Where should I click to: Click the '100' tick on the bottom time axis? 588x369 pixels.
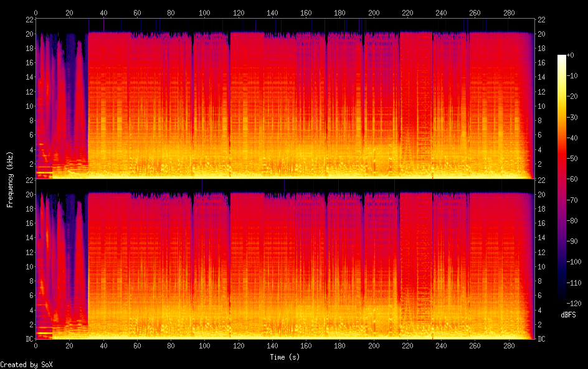pyautogui.click(x=205, y=347)
